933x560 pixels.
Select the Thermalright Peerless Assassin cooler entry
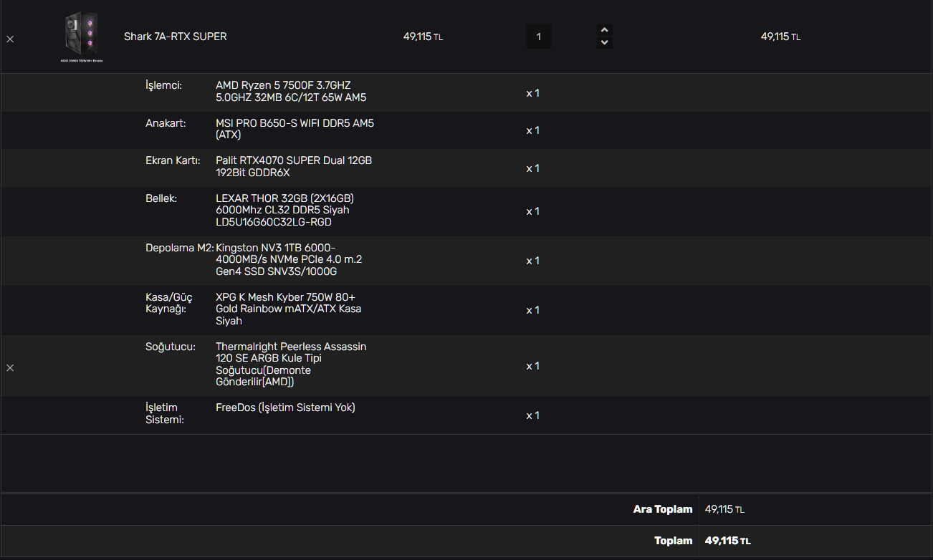tap(291, 364)
